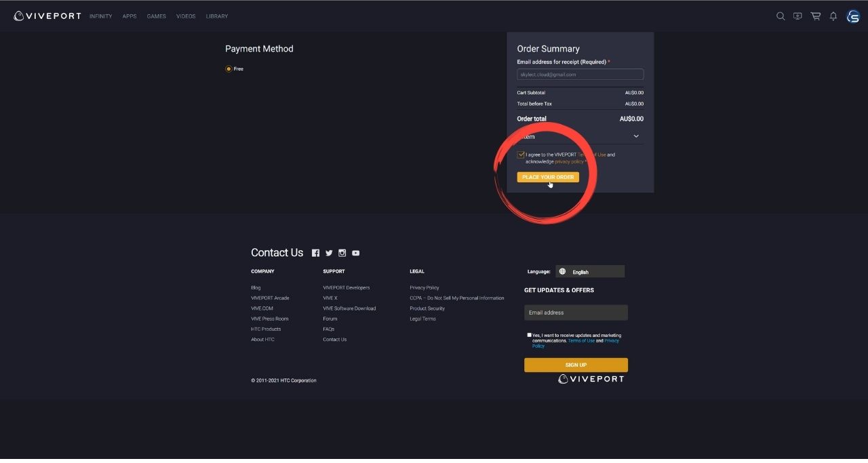Open the GAMES menu item
Viewport: 868px width, 463px height.
157,16
